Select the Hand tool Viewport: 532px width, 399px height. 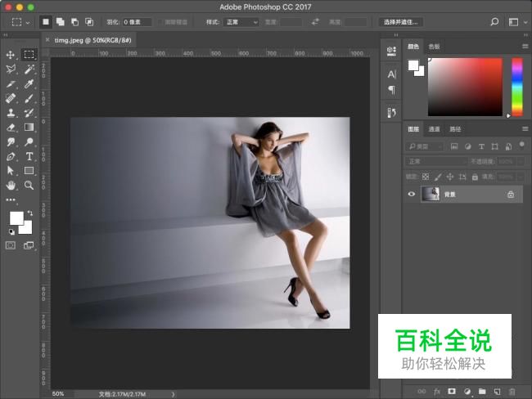pos(11,185)
